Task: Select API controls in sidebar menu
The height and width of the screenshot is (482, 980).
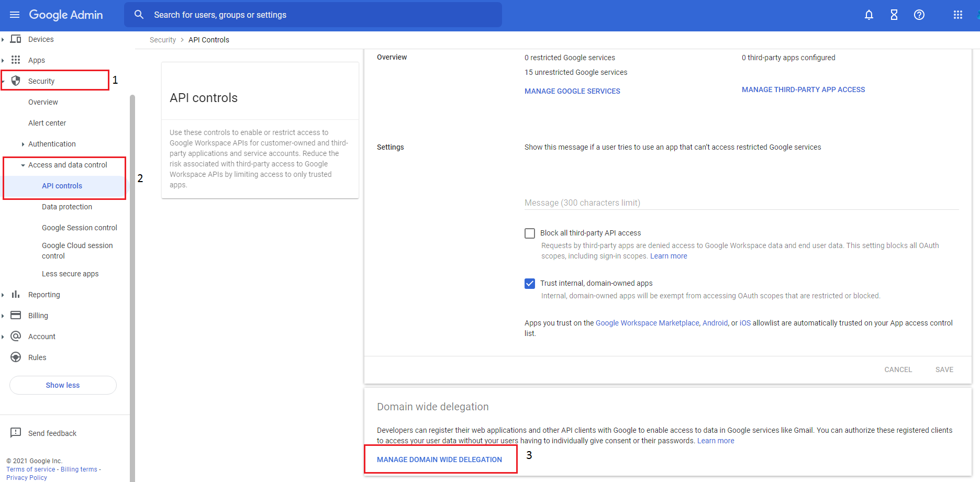Action: click(x=62, y=185)
